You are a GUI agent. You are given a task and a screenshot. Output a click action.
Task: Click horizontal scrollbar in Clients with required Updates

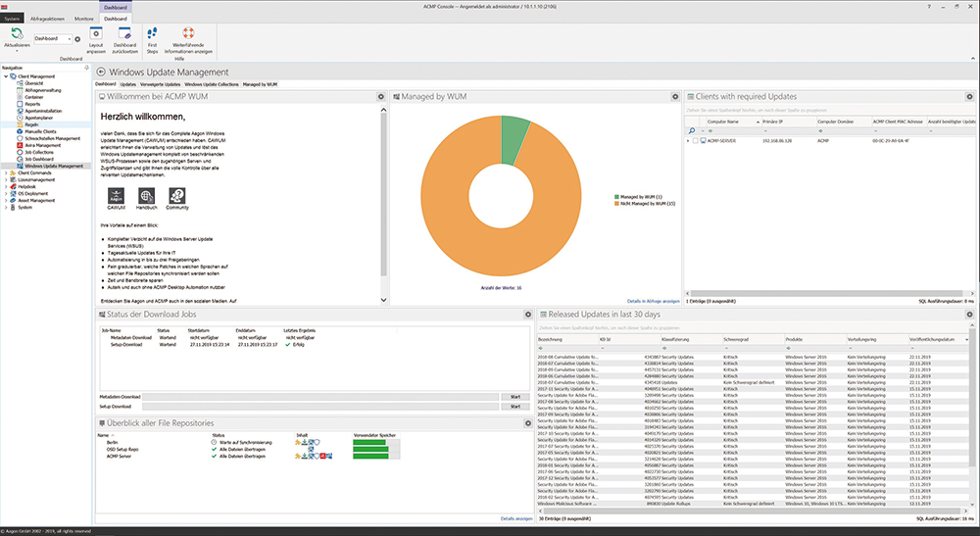point(829,293)
